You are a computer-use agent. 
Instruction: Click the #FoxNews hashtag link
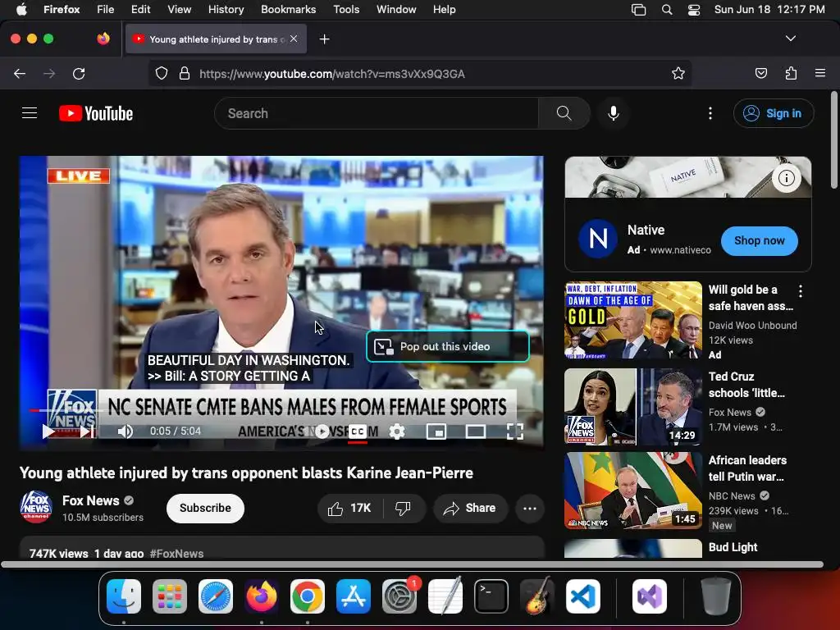pyautogui.click(x=176, y=554)
